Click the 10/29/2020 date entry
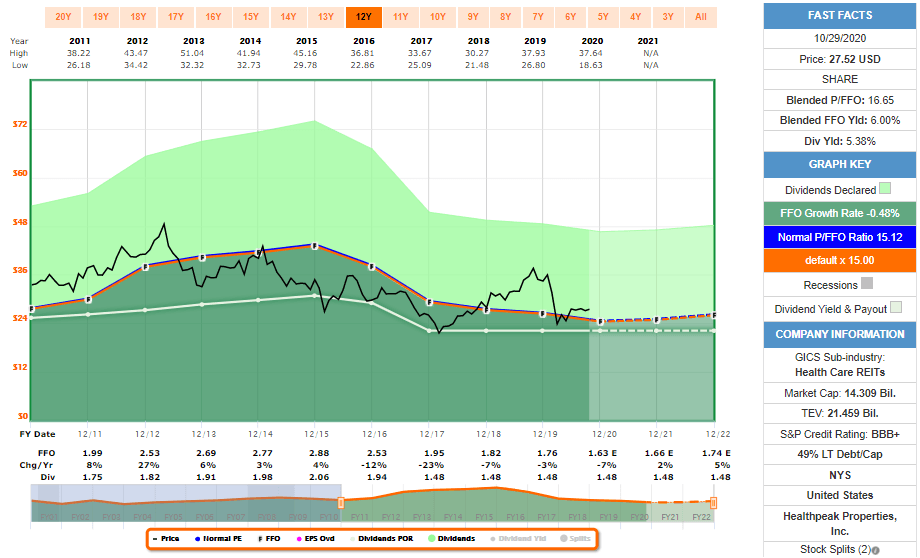The image size is (920, 558). (840, 38)
